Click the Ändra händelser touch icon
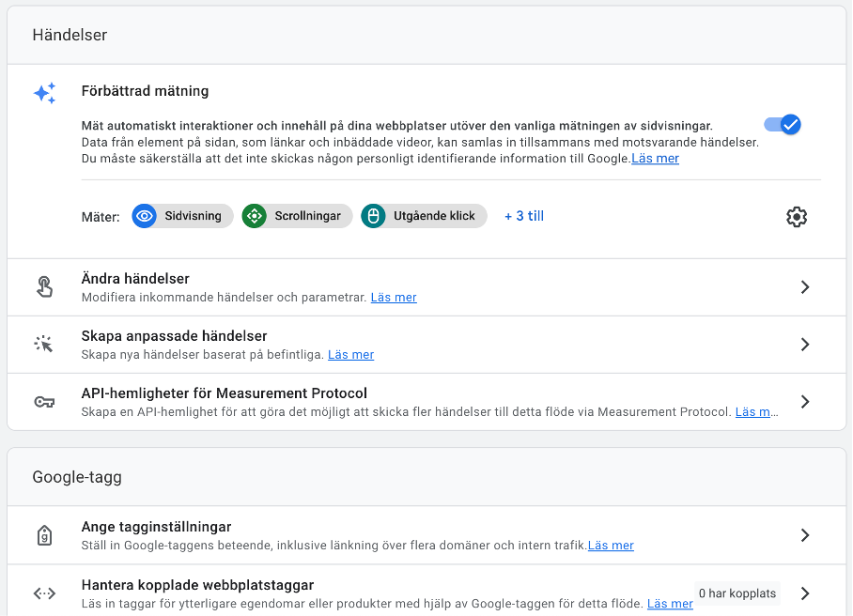Viewport: 853px width, 616px height. coord(44,287)
